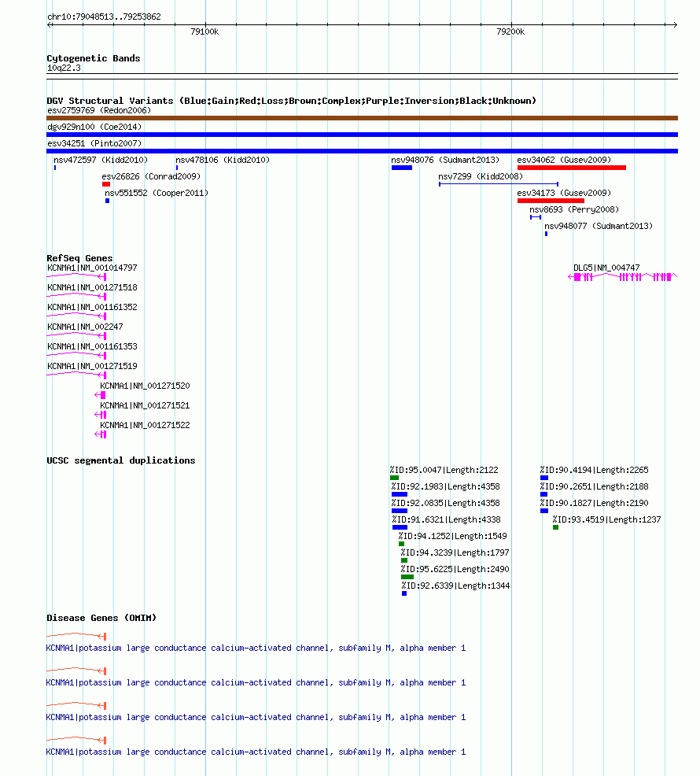Image resolution: width=700 pixels, height=776 pixels.
Task: Click the DLG5|NM_004747 gene model
Action: click(622, 277)
